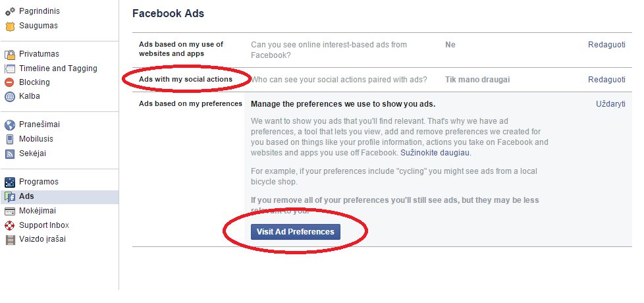Screen dimensions: 644x303
Task: Collapse the preferences section with Uždaryti
Action: coord(610,104)
